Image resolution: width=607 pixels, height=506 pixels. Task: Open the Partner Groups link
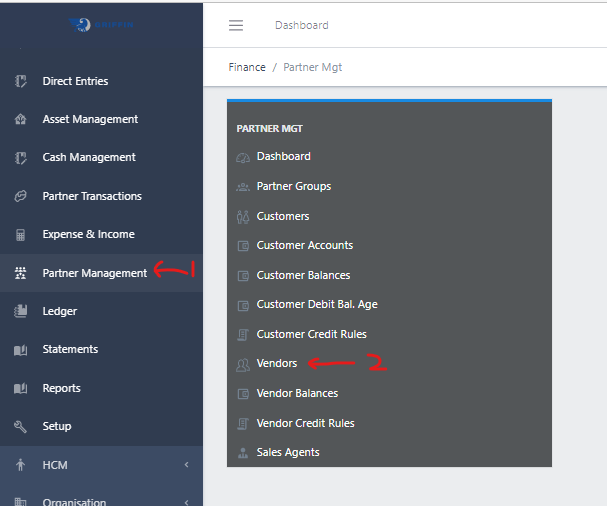click(x=294, y=187)
